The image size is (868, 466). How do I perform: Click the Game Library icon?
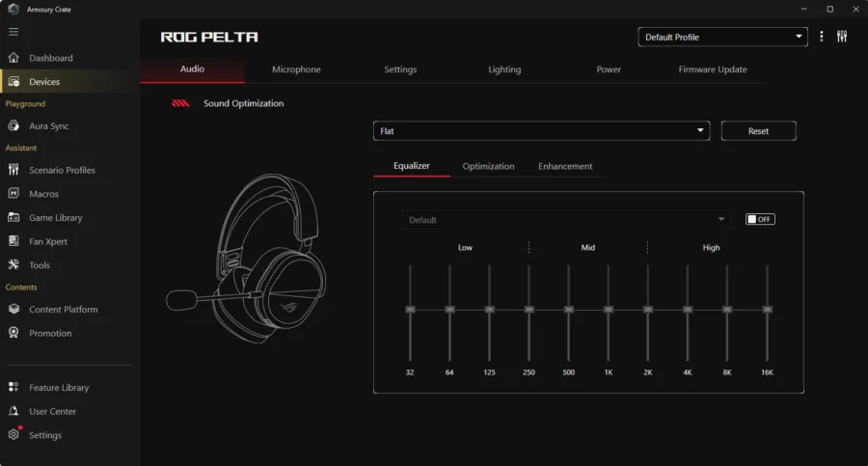click(x=14, y=217)
